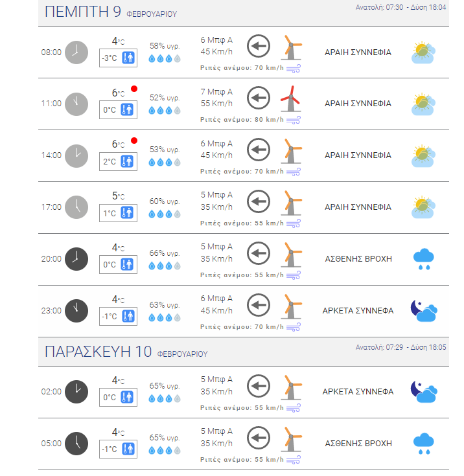Click the sunrise 07:30 sunset 18:04 text
464x476 pixels.
click(x=400, y=7)
